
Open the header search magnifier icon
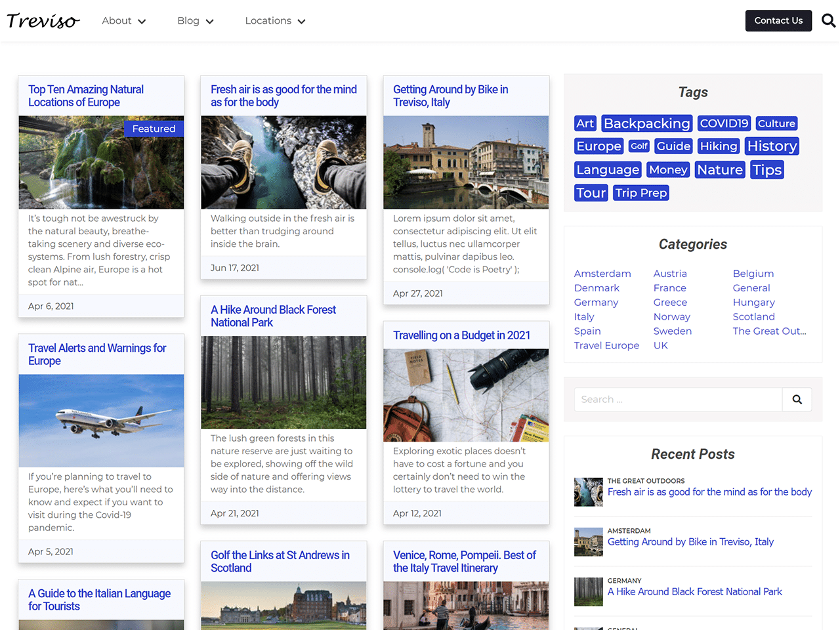pyautogui.click(x=828, y=21)
